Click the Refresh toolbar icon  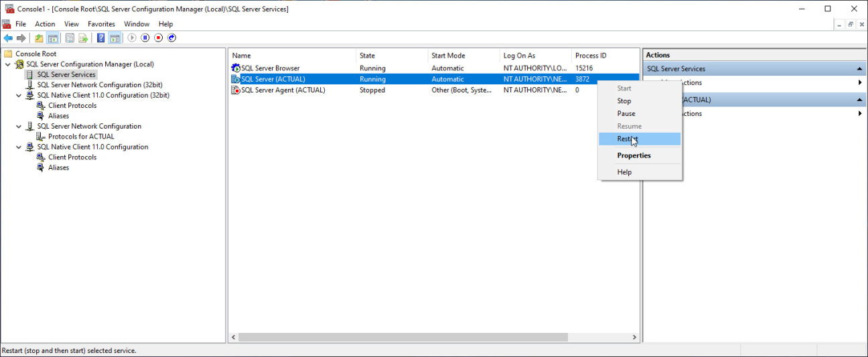[70, 38]
